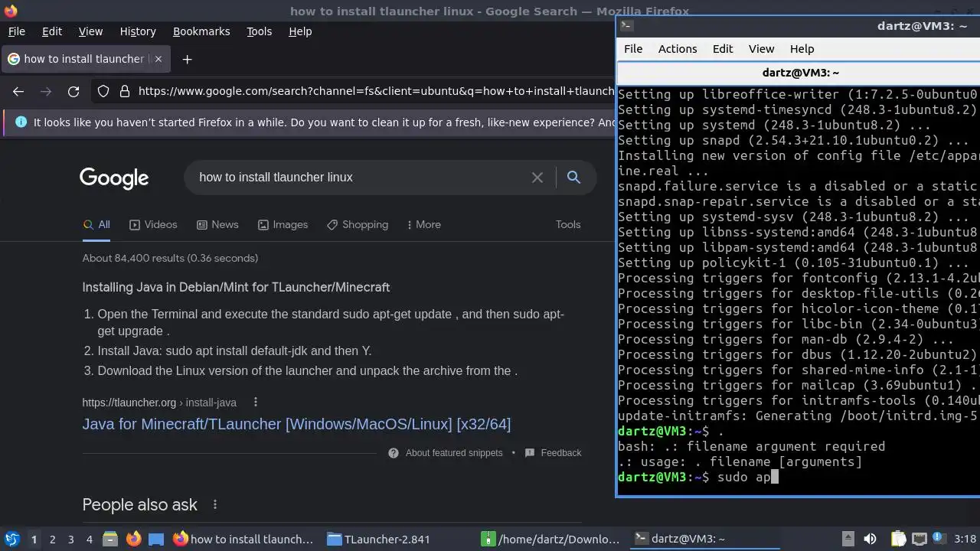Select the 'how to install tlauncher' browser tab
Viewport: 980px width, 551px height.
pyautogui.click(x=86, y=59)
